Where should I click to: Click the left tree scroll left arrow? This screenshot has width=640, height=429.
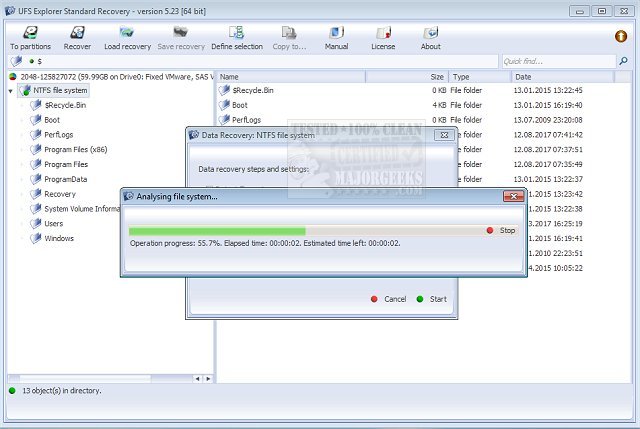198,379
